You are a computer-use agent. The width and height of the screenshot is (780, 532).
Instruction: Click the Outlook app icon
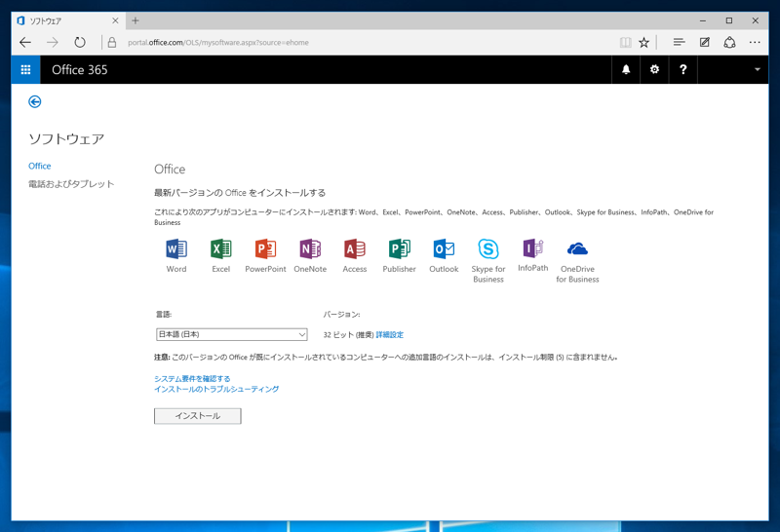pyautogui.click(x=444, y=248)
